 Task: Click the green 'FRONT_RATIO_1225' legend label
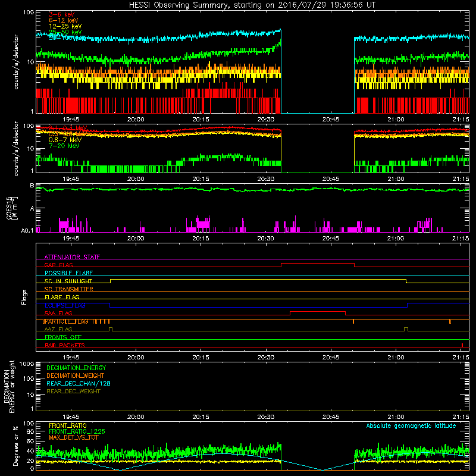pyautogui.click(x=77, y=431)
